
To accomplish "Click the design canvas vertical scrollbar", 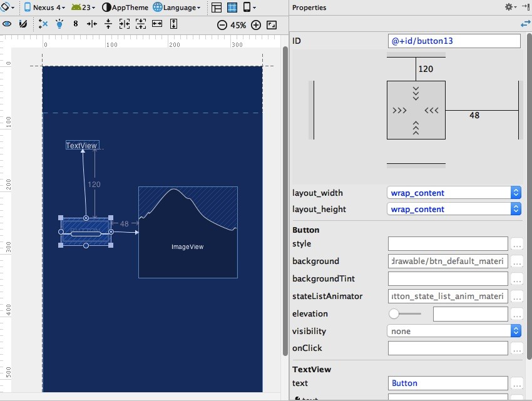I will tap(285, 201).
